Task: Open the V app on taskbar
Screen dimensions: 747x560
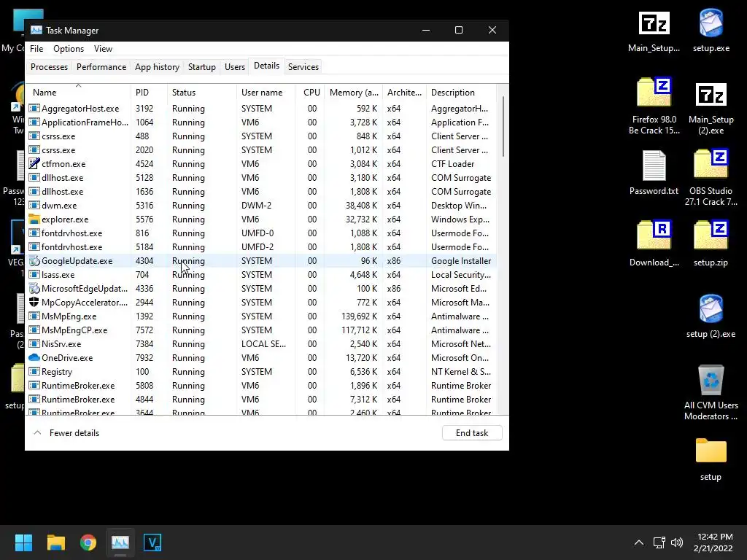Action: tap(152, 542)
